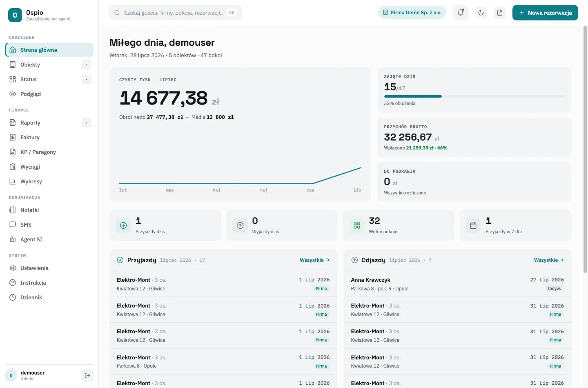The height and width of the screenshot is (388, 588).
Task: Expand the Status submenu arrow
Action: (x=87, y=79)
